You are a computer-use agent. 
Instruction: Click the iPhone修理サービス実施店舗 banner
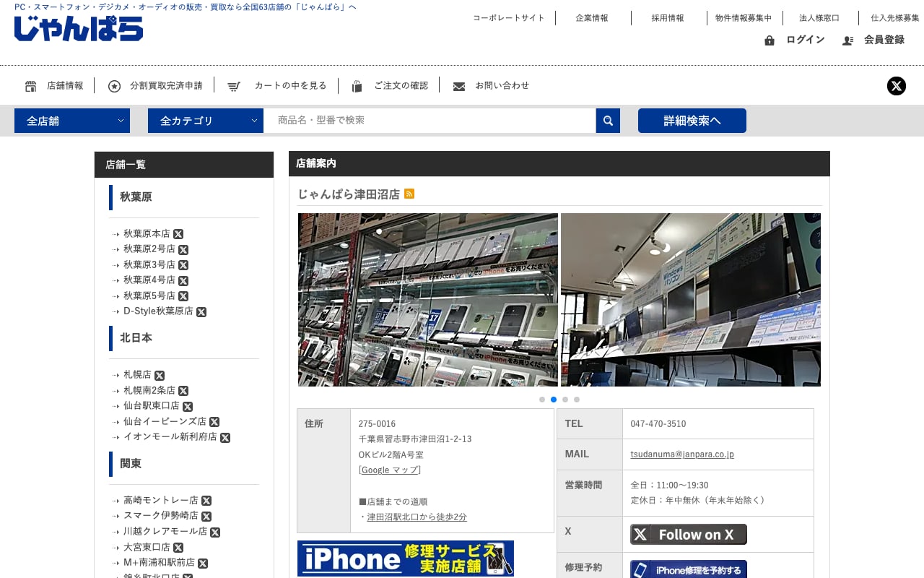(x=406, y=558)
